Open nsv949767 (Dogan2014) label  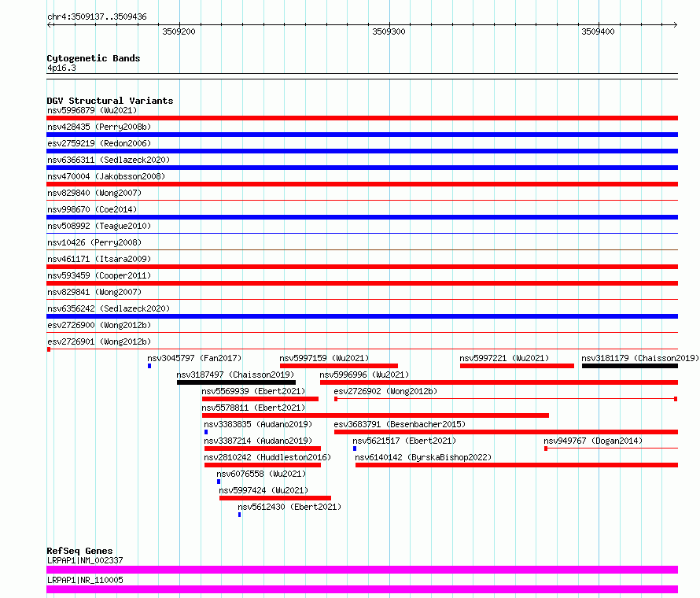(x=593, y=441)
